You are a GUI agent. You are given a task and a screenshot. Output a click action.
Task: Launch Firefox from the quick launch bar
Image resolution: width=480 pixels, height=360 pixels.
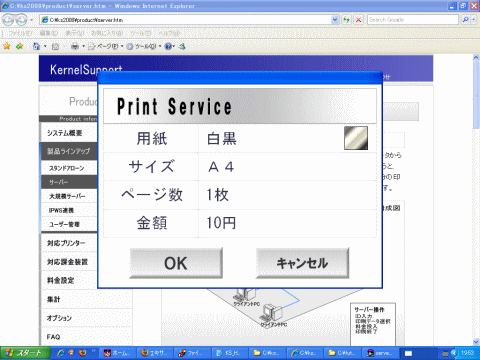coord(83,352)
